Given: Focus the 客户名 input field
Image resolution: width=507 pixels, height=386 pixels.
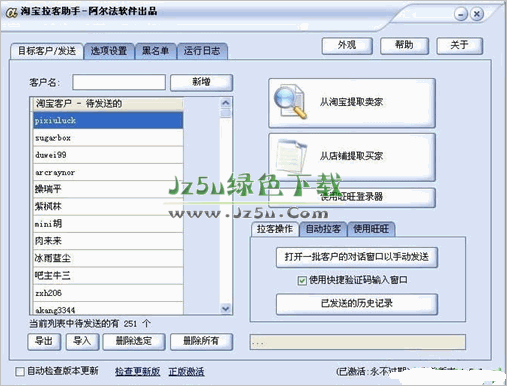Looking at the screenshot, I should pos(119,82).
